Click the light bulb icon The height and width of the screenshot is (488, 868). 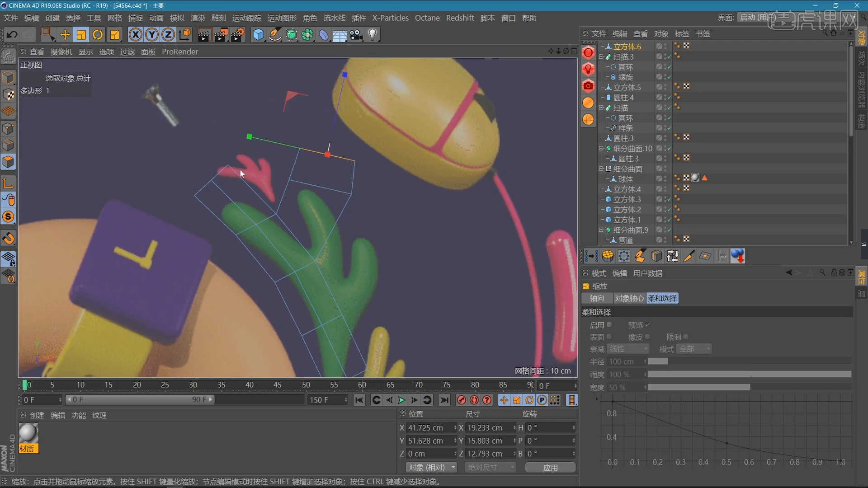click(373, 35)
